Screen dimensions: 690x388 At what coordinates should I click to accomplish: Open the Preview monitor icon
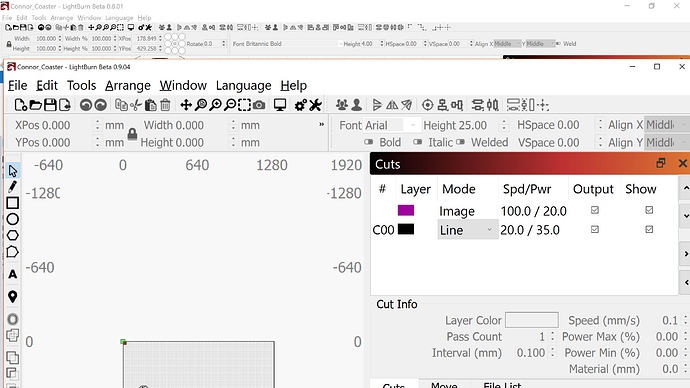tap(280, 105)
